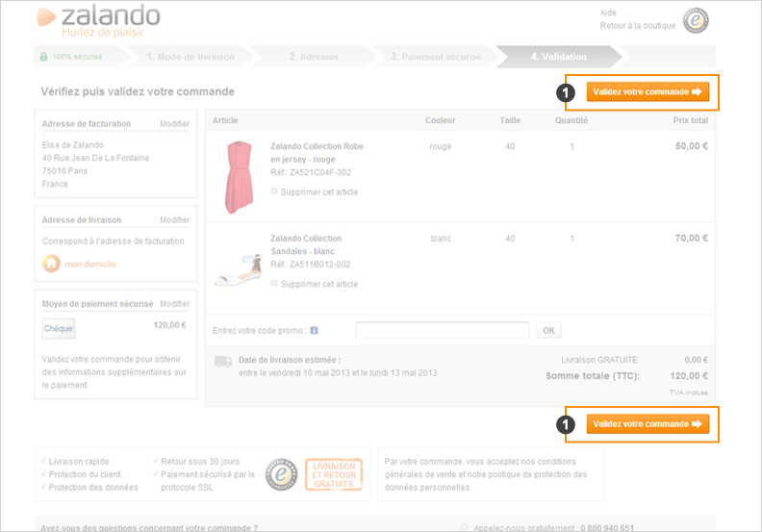Screen dimensions: 762x532
Task: Click Quantité column header
Action: click(571, 120)
